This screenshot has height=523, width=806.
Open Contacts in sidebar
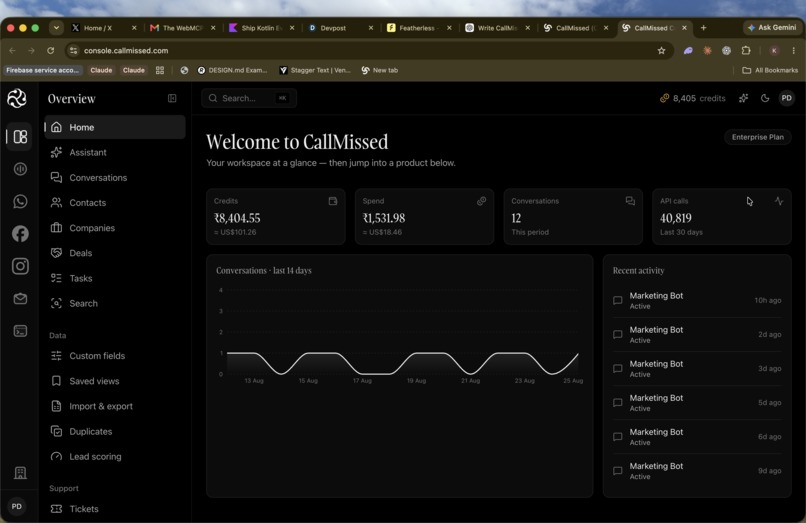pos(115,203)
